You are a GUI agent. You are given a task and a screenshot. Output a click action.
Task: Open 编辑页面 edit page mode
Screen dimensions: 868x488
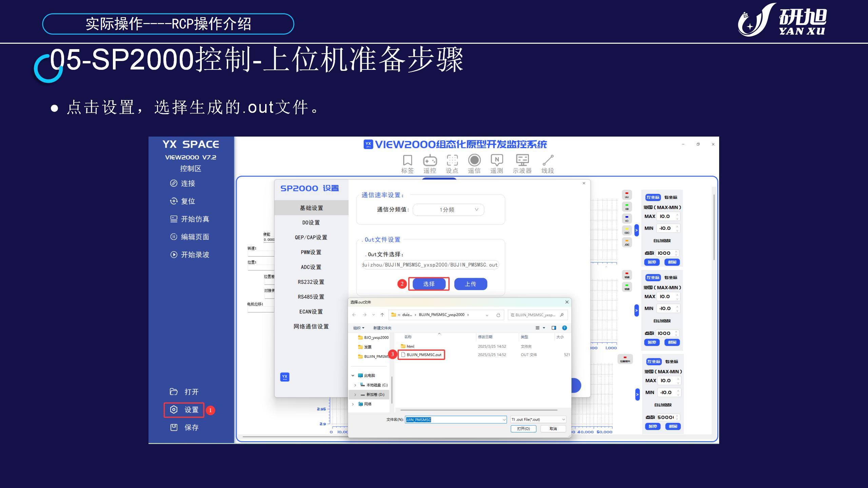(190, 237)
